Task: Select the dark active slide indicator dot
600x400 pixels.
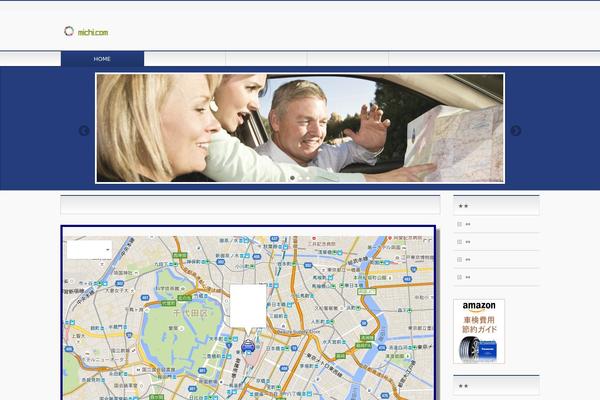Action: (x=292, y=178)
